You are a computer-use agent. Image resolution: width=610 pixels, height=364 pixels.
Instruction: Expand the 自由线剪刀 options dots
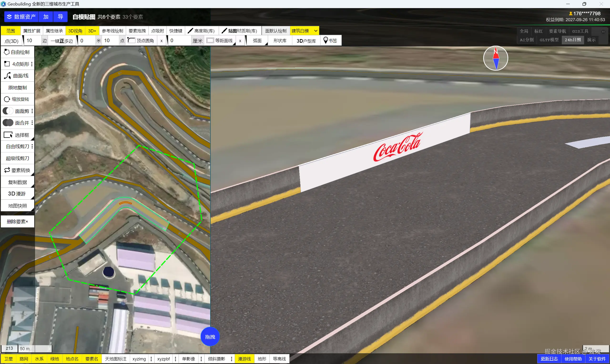pos(32,147)
